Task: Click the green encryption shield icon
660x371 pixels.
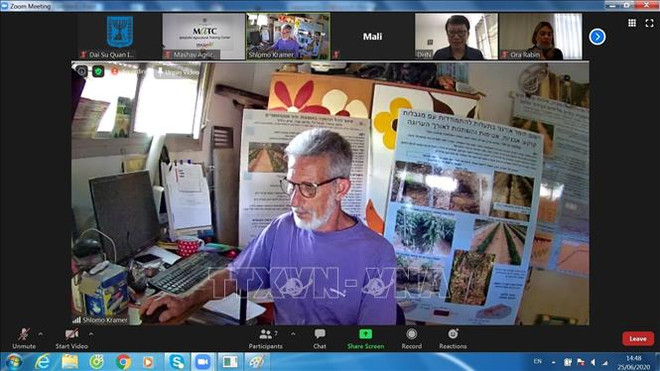Action: (x=98, y=71)
